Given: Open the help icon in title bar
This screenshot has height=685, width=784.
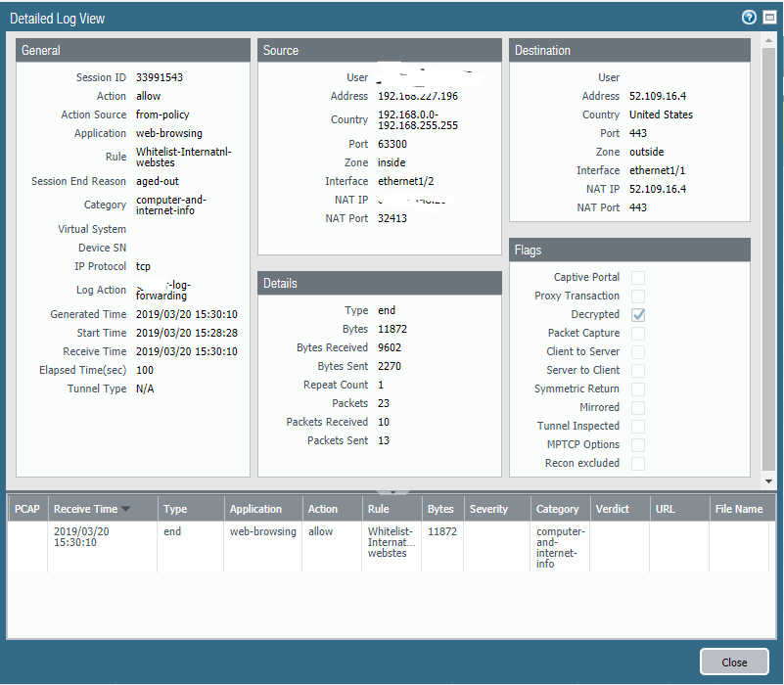Looking at the screenshot, I should pyautogui.click(x=749, y=17).
